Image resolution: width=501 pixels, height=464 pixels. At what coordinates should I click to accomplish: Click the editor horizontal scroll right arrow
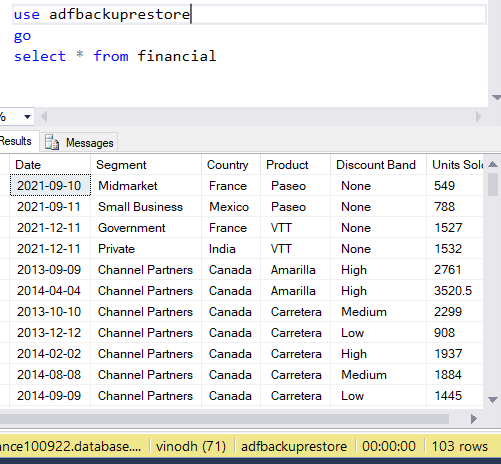(478, 117)
